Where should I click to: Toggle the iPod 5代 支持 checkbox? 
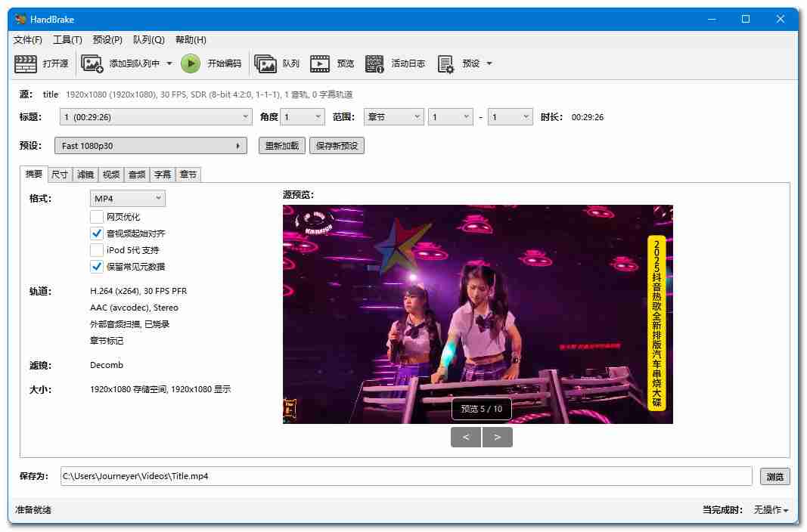[x=97, y=250]
